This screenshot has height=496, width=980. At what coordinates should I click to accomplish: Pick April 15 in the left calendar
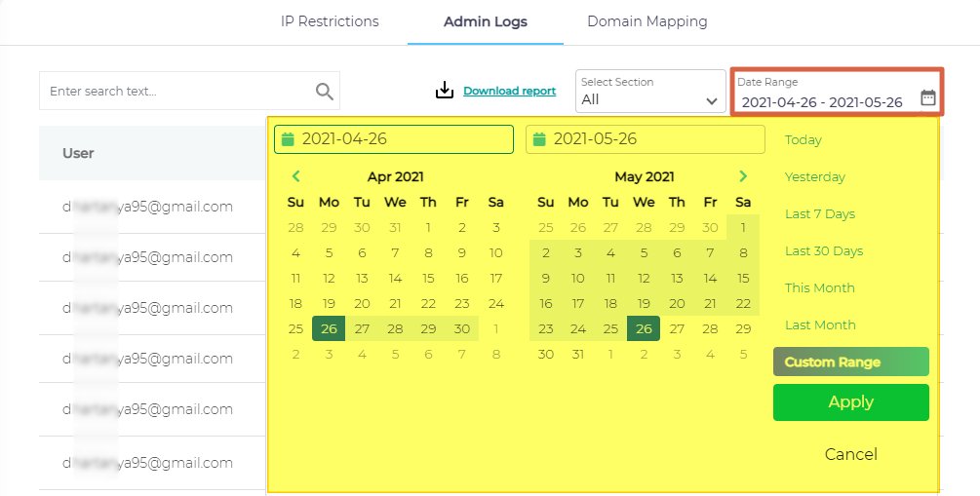click(428, 278)
